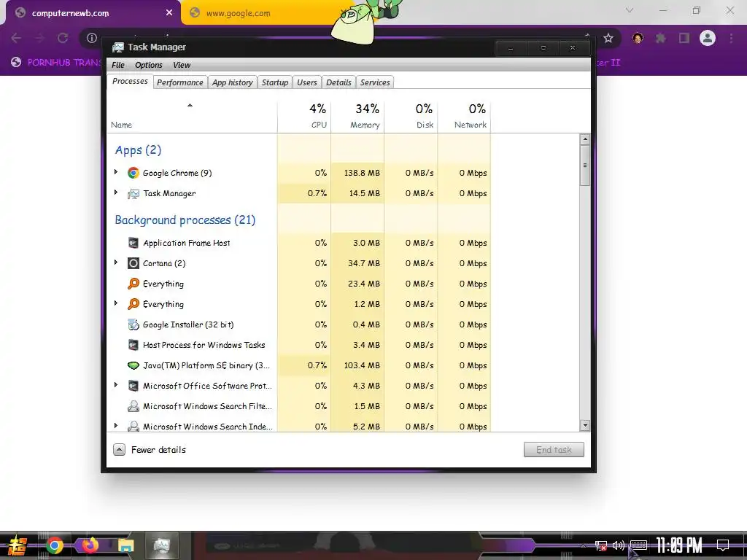Click Host Process for Windows Tasks icon
Image resolution: width=747 pixels, height=560 pixels.
[133, 345]
